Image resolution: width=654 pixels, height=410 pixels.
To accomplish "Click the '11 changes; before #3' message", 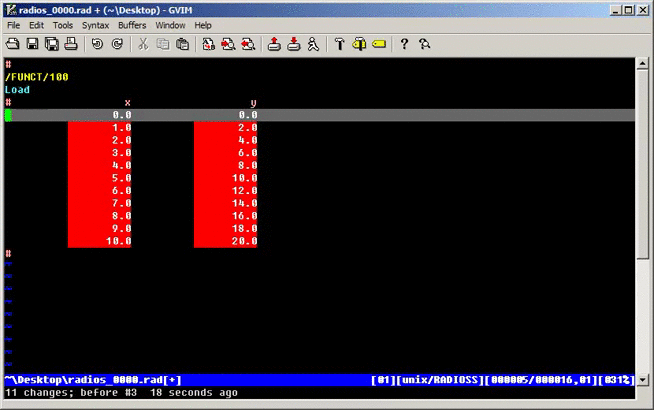I will click(x=71, y=393).
